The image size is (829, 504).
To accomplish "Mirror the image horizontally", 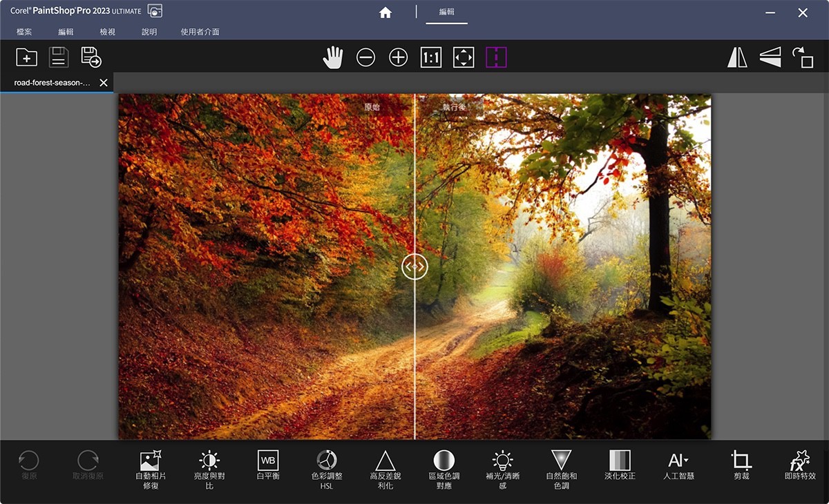I will pos(737,57).
